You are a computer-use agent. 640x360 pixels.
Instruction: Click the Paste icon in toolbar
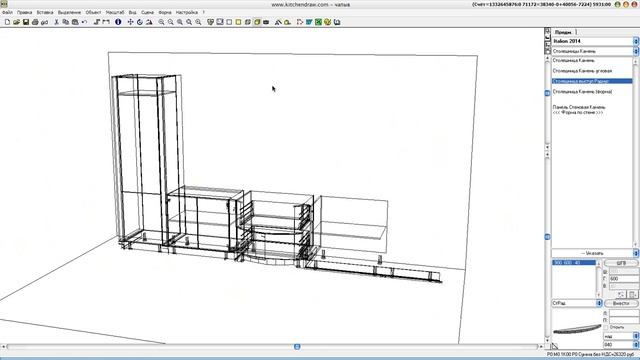[x=75, y=22]
